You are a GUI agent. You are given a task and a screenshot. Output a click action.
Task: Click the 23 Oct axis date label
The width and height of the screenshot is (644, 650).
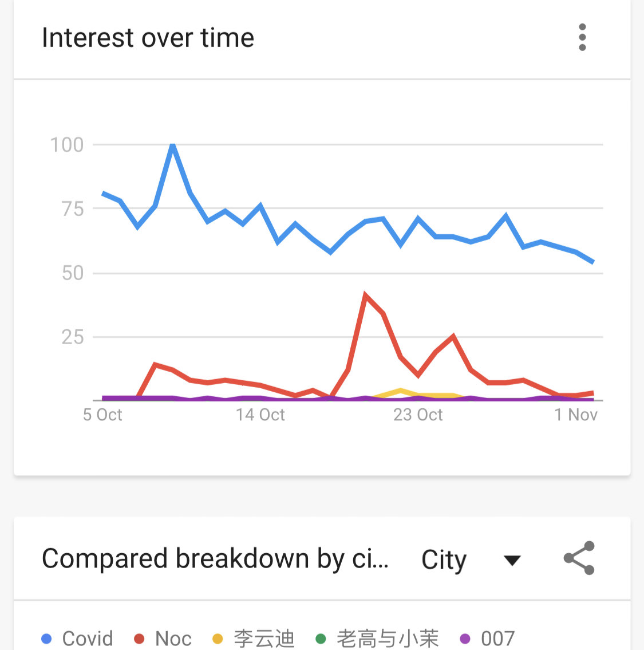click(418, 415)
